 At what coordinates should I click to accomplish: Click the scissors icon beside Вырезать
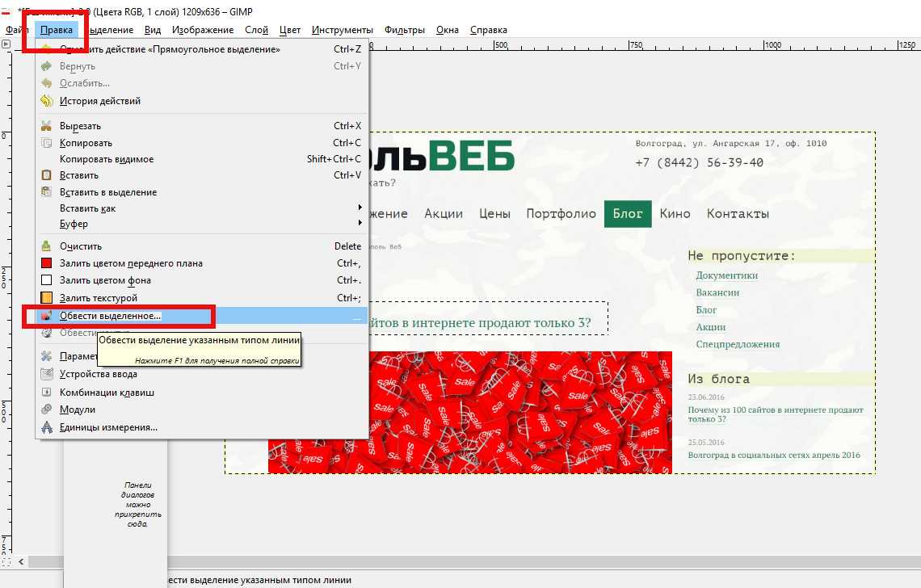46,126
